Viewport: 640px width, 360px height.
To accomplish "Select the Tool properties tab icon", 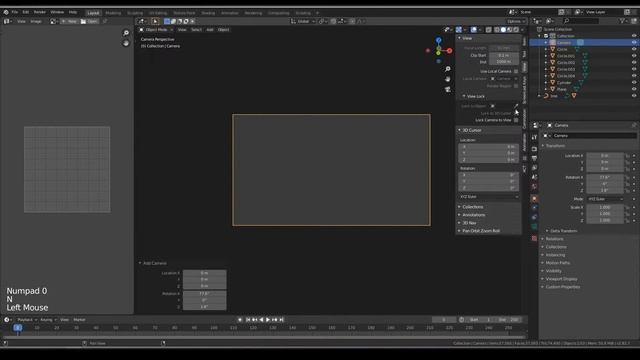I will tap(534, 138).
